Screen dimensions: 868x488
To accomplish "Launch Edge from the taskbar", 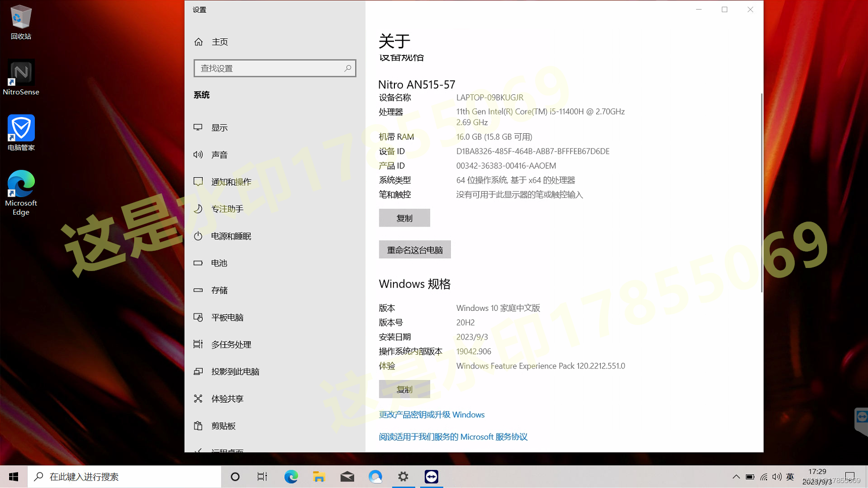I will click(x=291, y=477).
